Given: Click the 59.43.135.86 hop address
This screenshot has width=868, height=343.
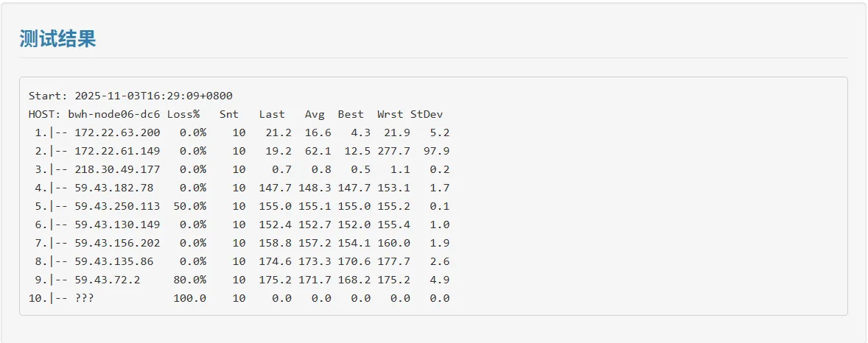Looking at the screenshot, I should tap(114, 261).
